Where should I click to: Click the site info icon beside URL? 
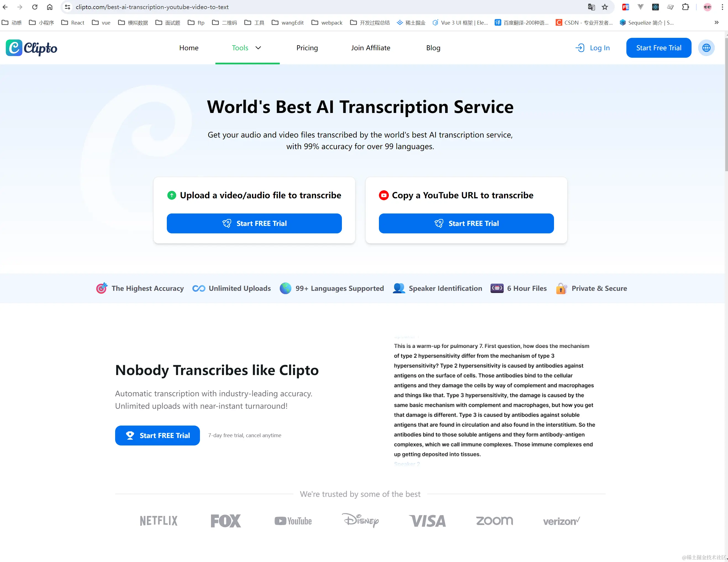click(67, 7)
